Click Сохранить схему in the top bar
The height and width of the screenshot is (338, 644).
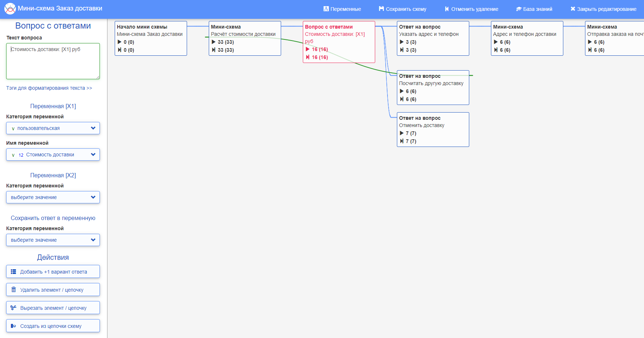[403, 9]
